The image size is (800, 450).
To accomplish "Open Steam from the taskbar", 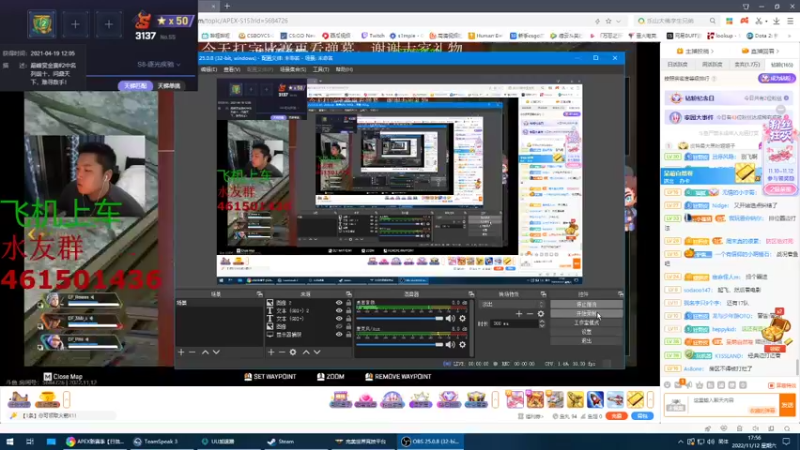I will (282, 441).
